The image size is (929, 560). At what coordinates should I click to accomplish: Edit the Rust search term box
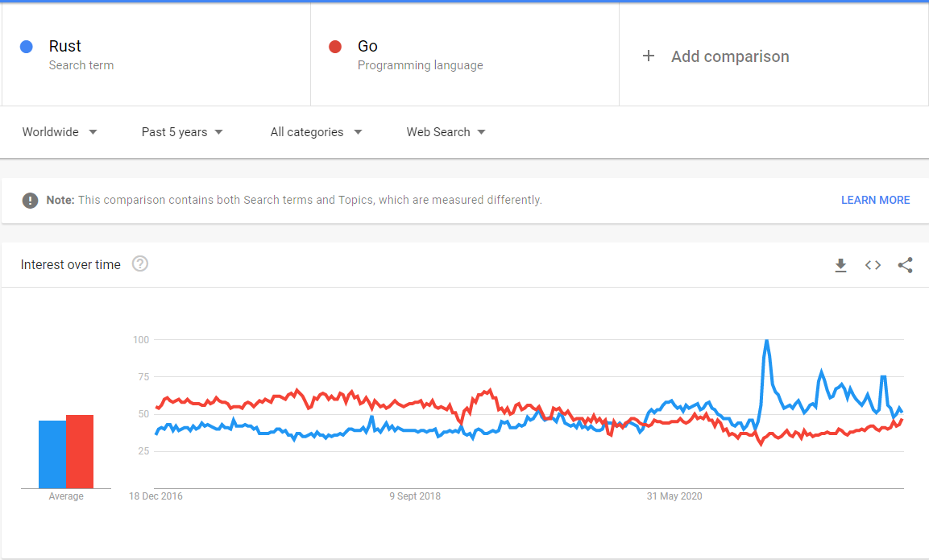tap(161, 55)
